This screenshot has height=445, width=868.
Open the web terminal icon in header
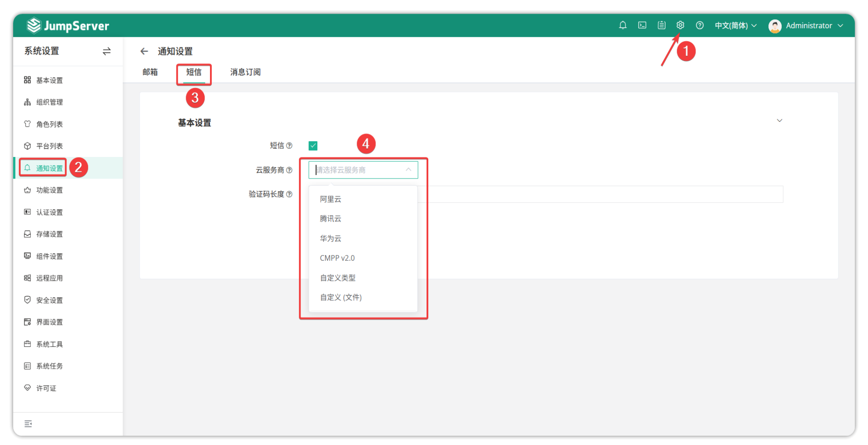(642, 26)
